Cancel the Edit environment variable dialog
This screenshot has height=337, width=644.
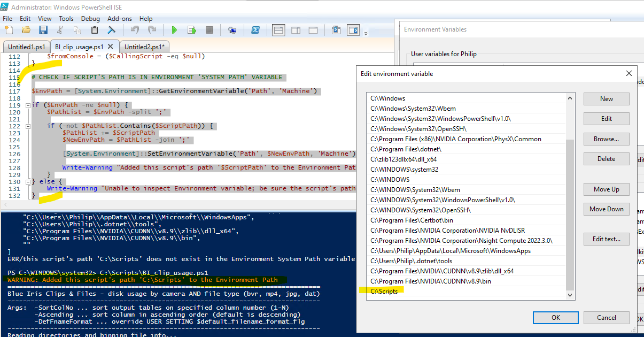click(x=607, y=318)
